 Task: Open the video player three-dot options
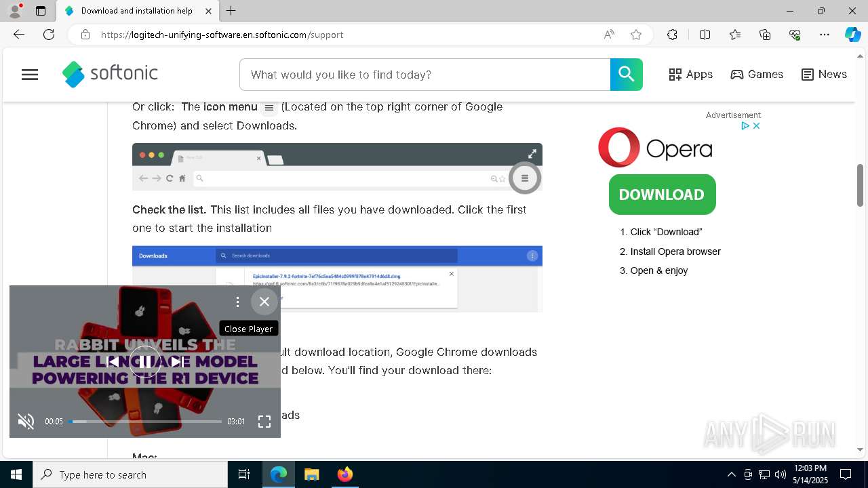[x=237, y=302]
